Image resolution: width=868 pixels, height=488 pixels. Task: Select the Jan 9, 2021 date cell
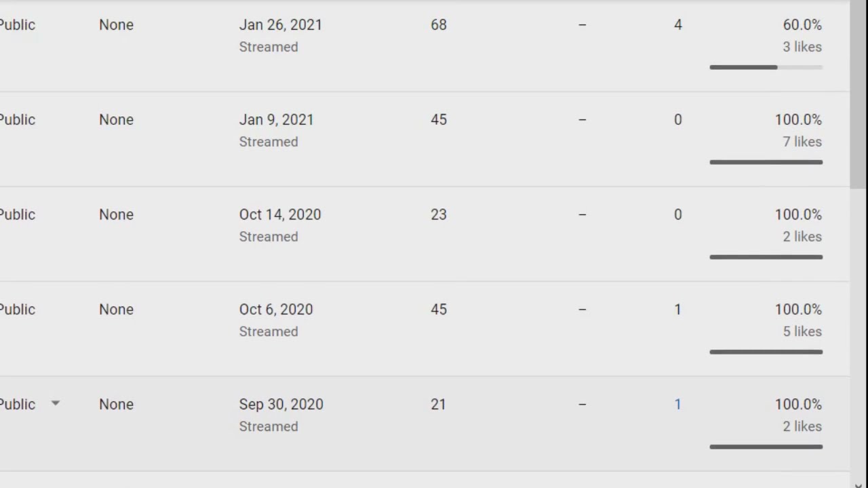point(276,120)
